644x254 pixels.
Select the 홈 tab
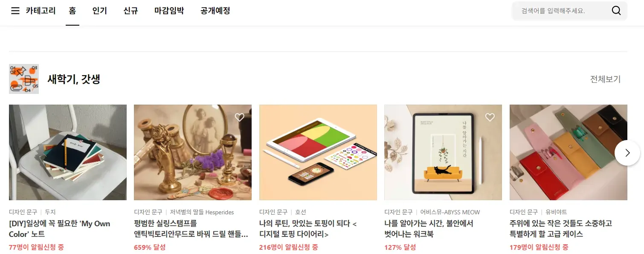[x=73, y=11]
